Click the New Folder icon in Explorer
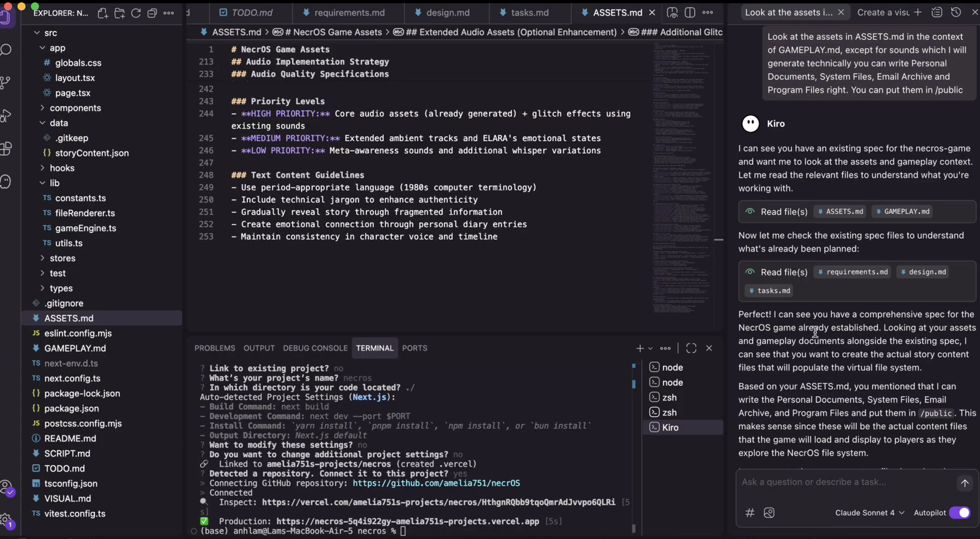This screenshot has width=980, height=539. (x=119, y=13)
